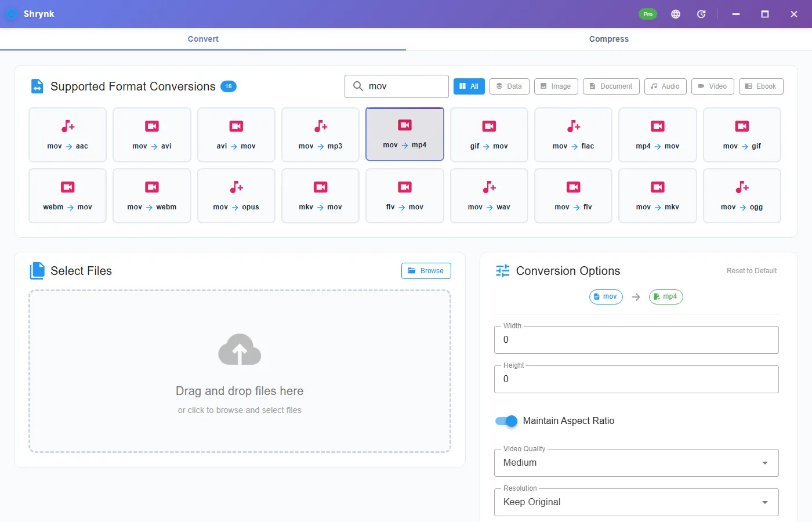The width and height of the screenshot is (812, 522).
Task: Click the refresh update icon in title bar
Action: pos(701,14)
